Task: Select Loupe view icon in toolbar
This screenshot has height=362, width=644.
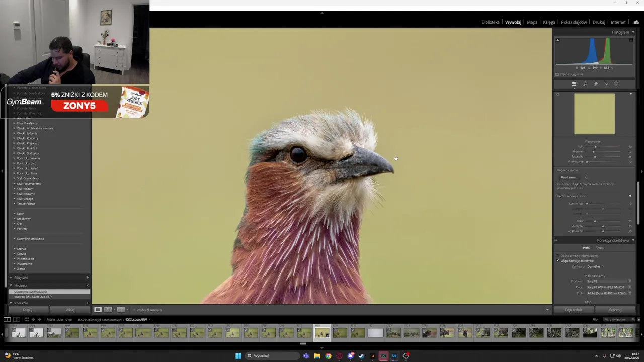Action: [98, 310]
